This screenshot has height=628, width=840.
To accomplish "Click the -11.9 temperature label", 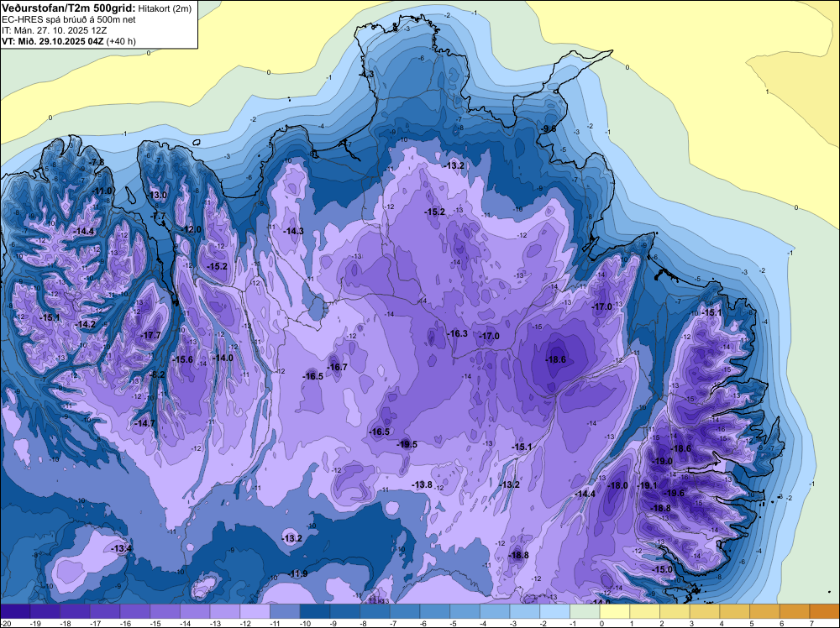I will [x=297, y=574].
